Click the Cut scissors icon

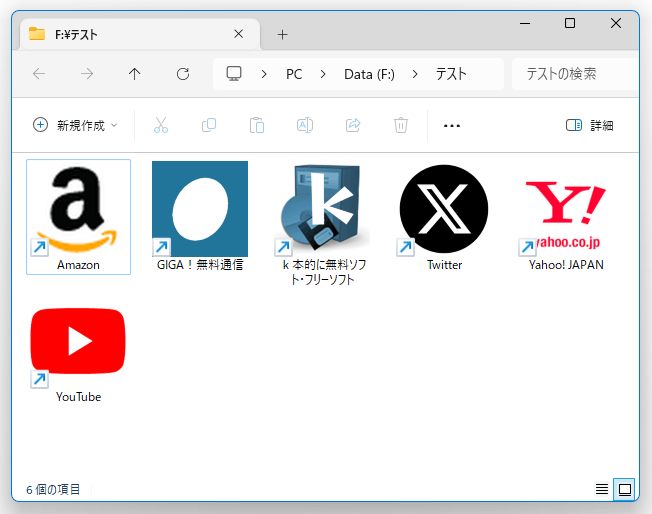[161, 125]
